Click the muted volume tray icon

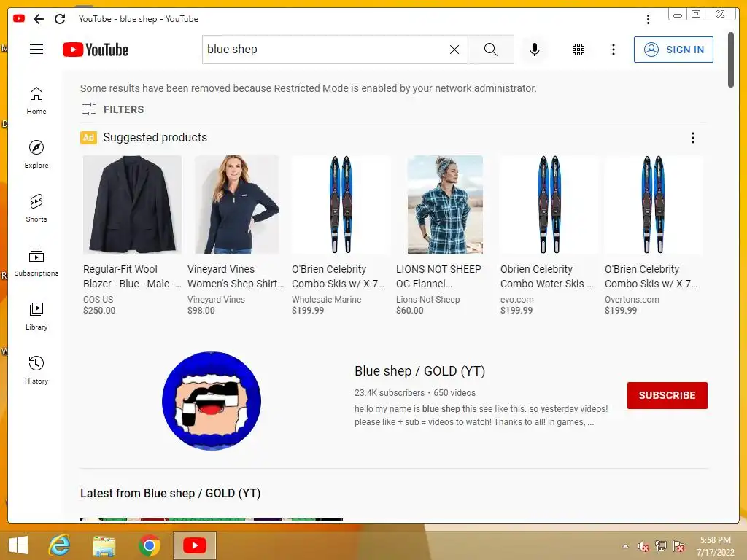coord(643,546)
